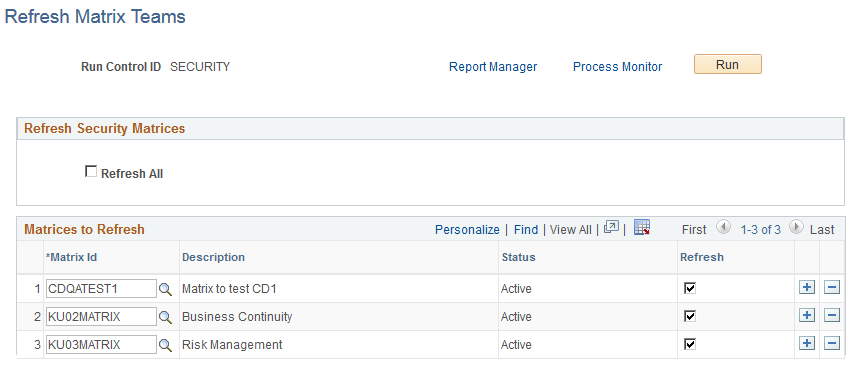Uncheck Refresh for Risk Management
The height and width of the screenshot is (368, 860).
pyautogui.click(x=690, y=344)
